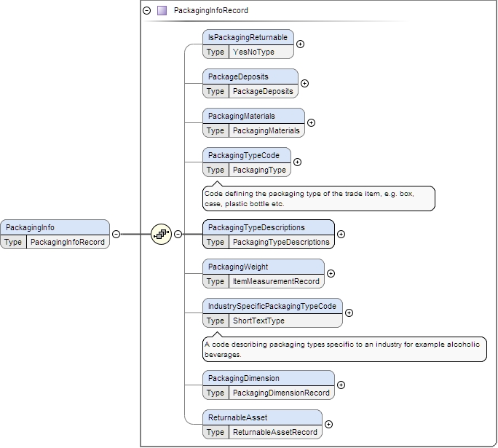
Task: Collapse the PackagingInfoRecord container
Action: [147, 11]
